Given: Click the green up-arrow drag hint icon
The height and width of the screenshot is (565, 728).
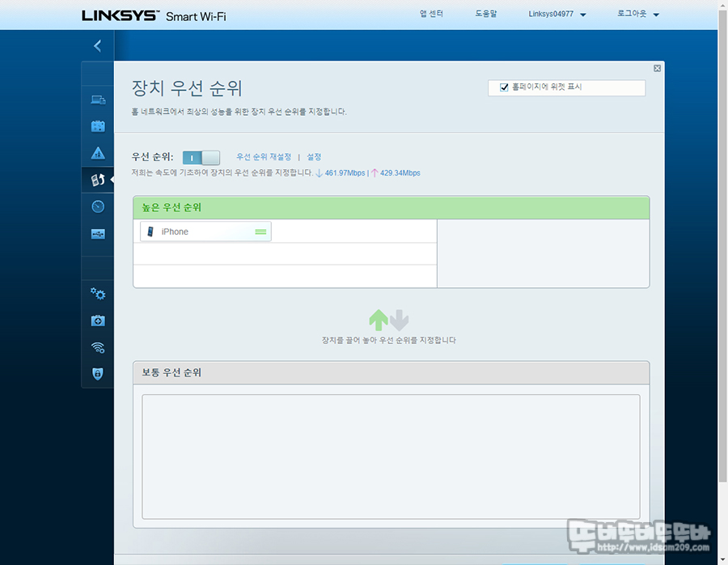Looking at the screenshot, I should (379, 320).
